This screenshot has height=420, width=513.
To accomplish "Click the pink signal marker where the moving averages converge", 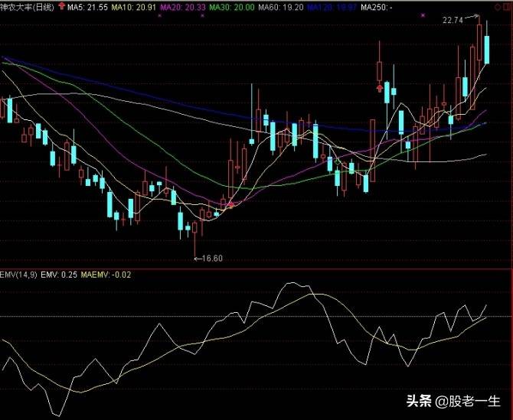I will coord(230,205).
